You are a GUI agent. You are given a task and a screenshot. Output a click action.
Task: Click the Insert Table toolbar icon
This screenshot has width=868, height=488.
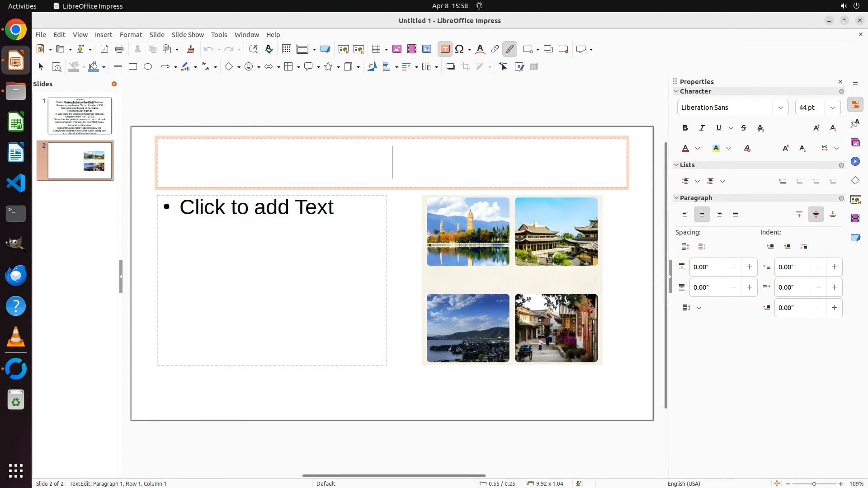coord(376,49)
